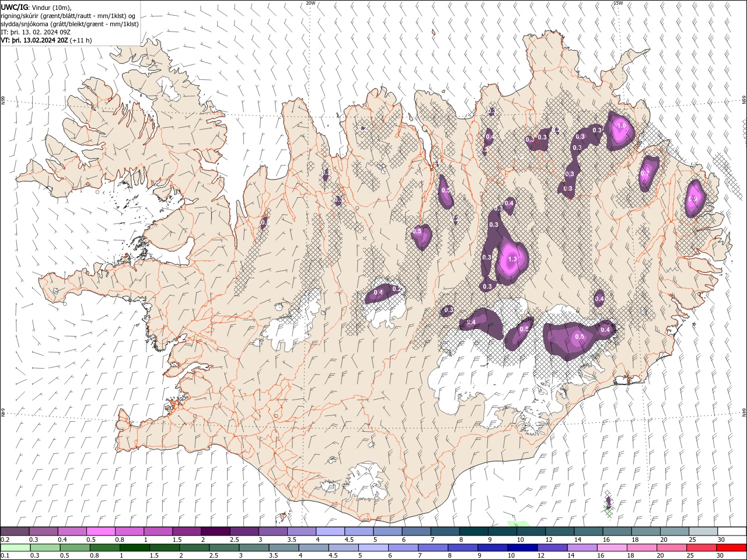This screenshot has width=747, height=560.
Task: Click the 'IT: þri. 13. 02. 2024 09Z' line
Action: pos(35,32)
